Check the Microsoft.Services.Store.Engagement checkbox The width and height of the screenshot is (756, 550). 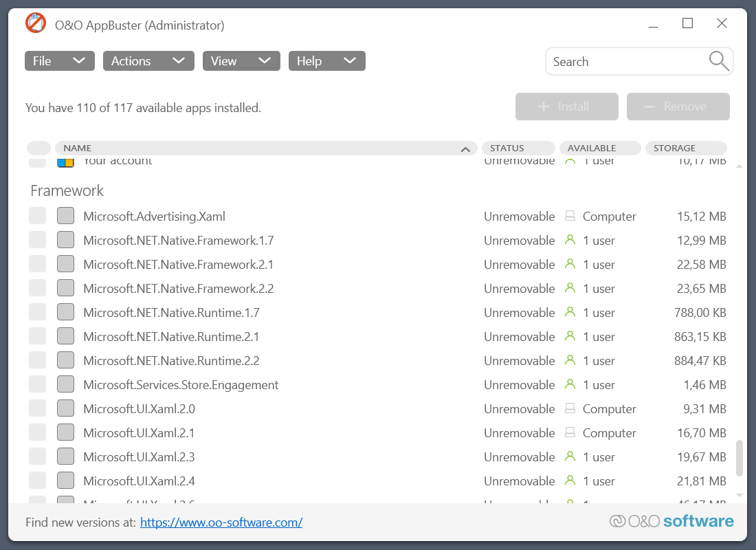click(38, 384)
